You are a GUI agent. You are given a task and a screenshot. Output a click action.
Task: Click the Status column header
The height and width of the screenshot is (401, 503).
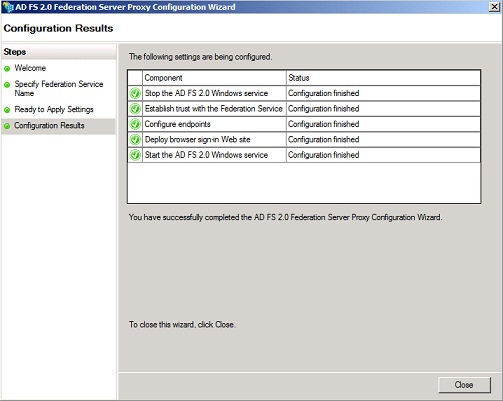383,78
